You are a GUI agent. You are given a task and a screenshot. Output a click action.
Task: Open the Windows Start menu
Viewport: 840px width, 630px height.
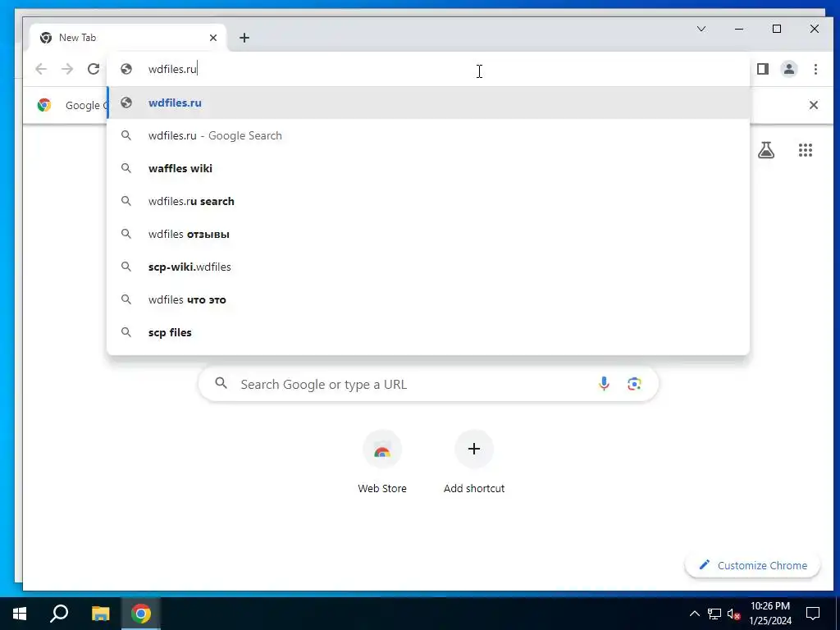pos(20,614)
